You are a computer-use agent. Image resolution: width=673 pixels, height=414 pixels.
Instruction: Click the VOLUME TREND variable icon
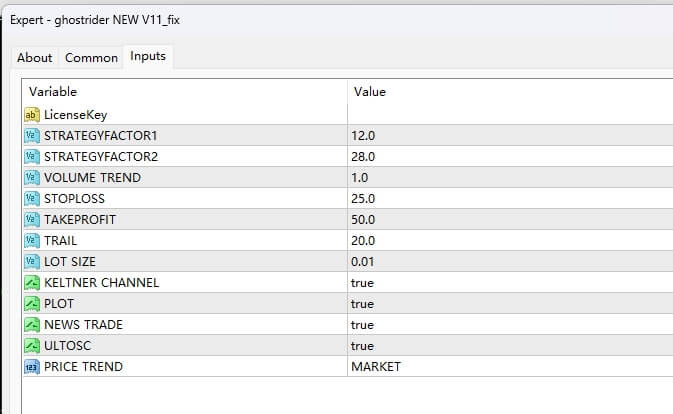click(x=31, y=177)
